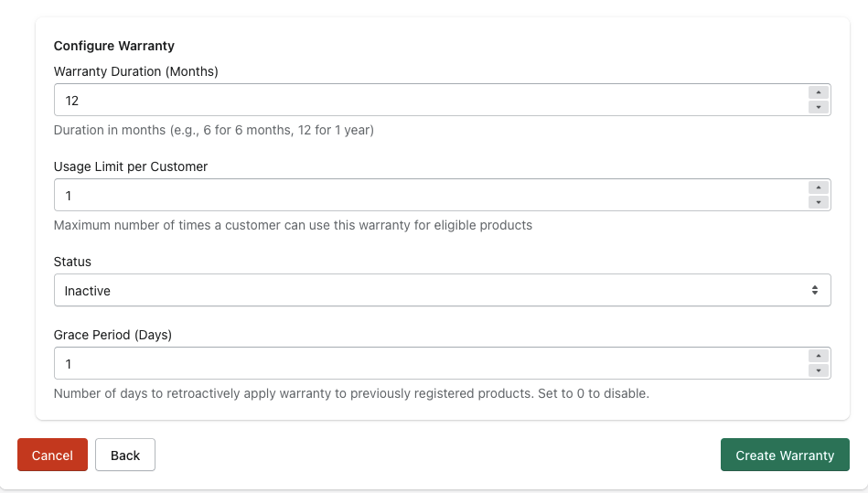The width and height of the screenshot is (868, 493).
Task: Submit with the Create Warranty button
Action: coord(785,455)
